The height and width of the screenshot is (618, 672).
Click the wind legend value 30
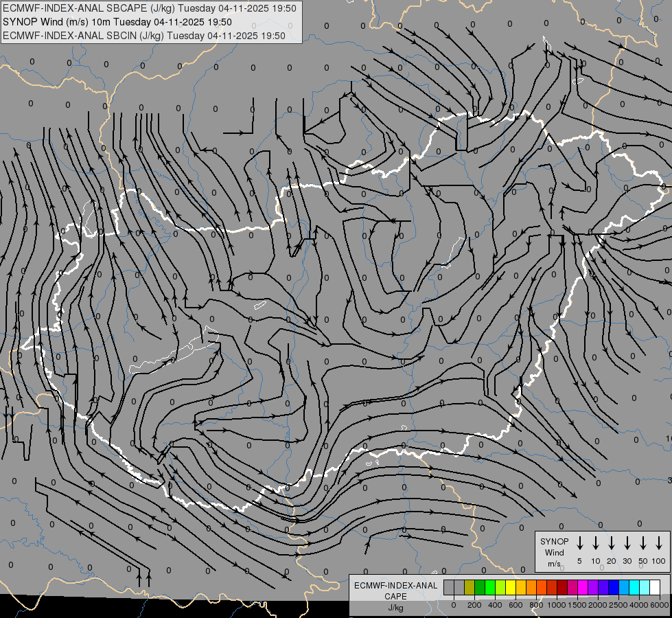627,561
